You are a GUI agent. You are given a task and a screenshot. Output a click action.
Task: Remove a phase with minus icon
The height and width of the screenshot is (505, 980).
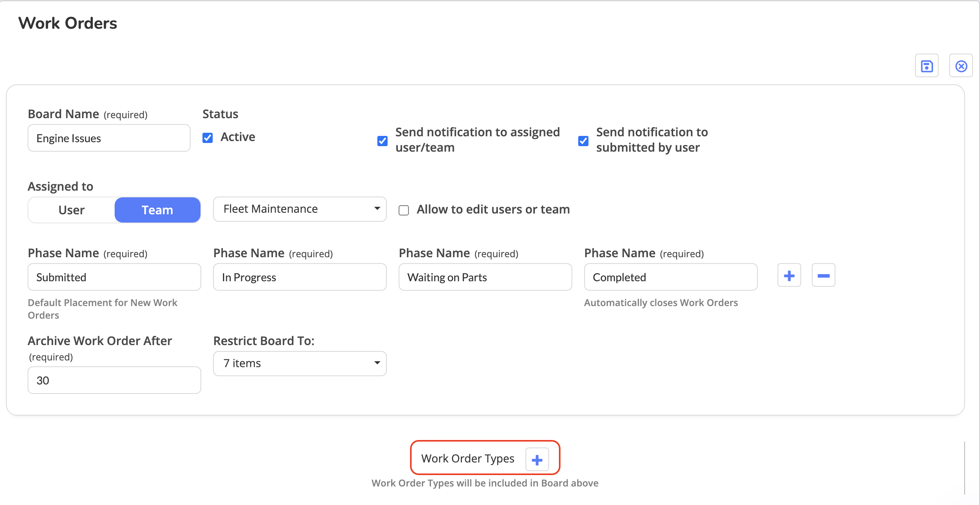click(x=823, y=275)
